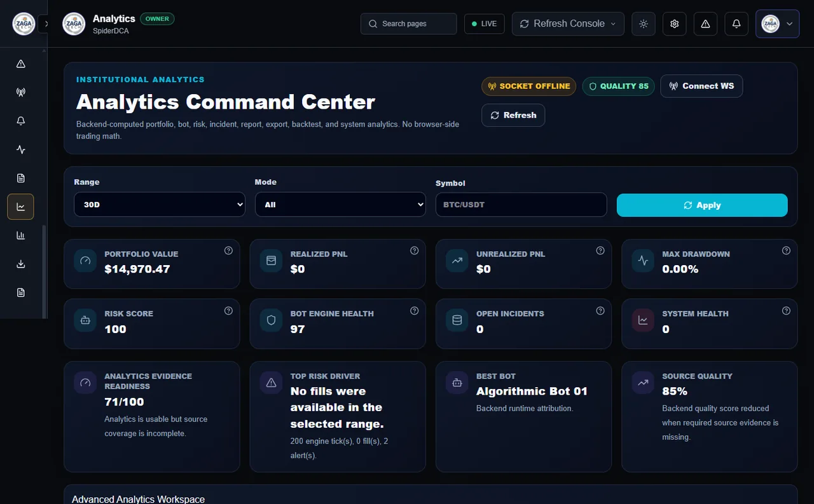Click the 71/100 evidence readiness score
Screen dimensions: 814x504
click(124, 402)
